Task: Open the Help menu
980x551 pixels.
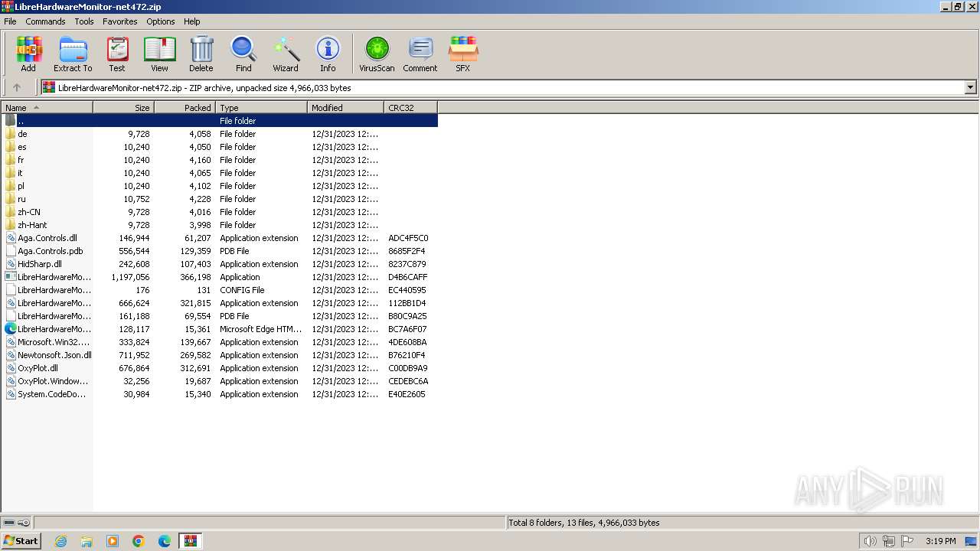Action: click(192, 21)
